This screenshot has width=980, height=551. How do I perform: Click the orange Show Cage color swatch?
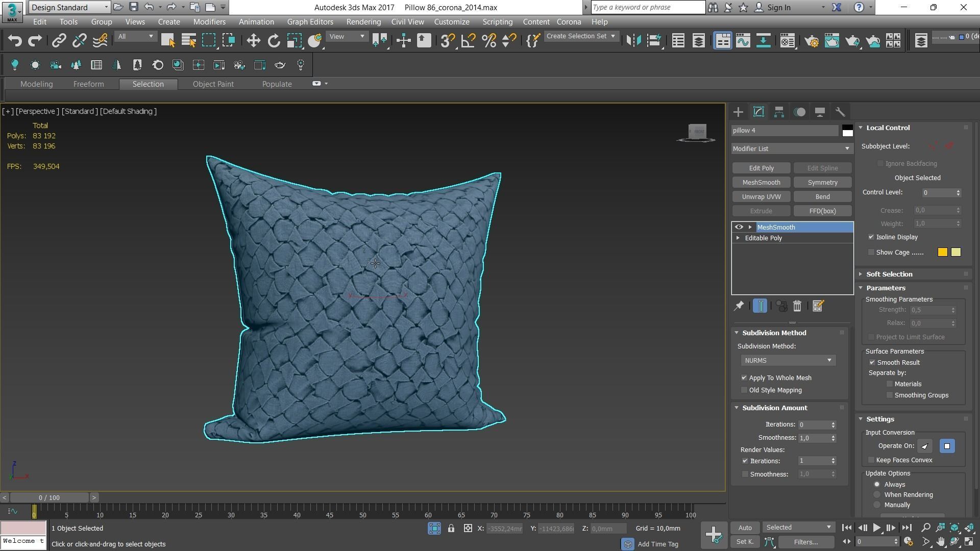click(x=942, y=253)
